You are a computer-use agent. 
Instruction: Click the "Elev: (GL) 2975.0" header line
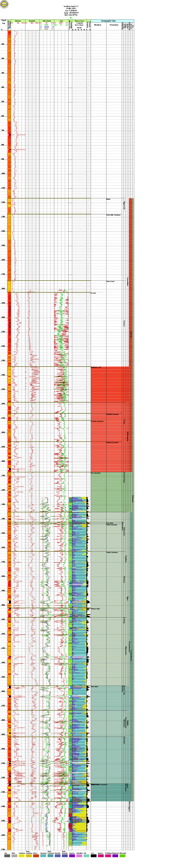click(71, 15)
